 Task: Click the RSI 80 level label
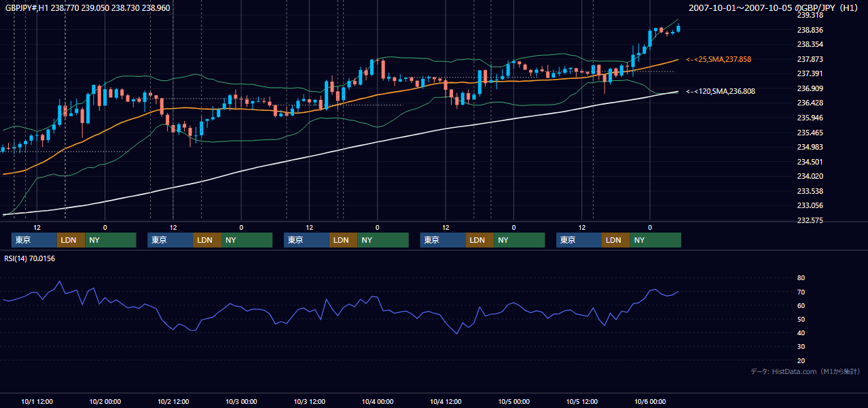click(801, 278)
